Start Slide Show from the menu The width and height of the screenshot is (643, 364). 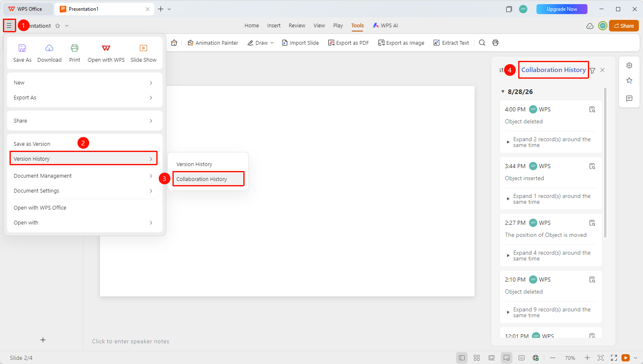click(143, 48)
